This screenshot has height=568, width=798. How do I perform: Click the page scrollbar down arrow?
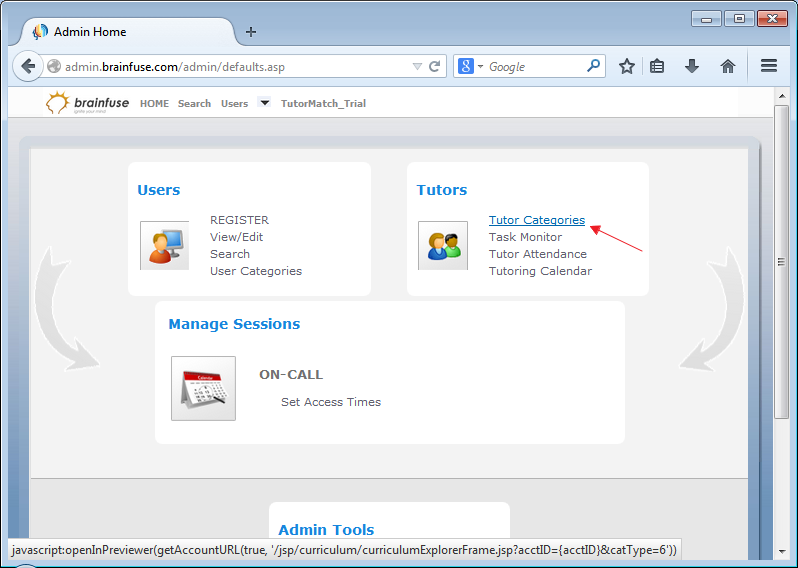pos(782,551)
